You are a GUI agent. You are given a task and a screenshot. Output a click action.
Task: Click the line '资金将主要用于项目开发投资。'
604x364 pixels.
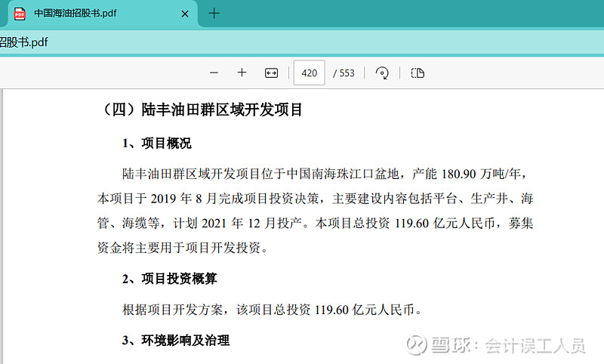click(183, 248)
